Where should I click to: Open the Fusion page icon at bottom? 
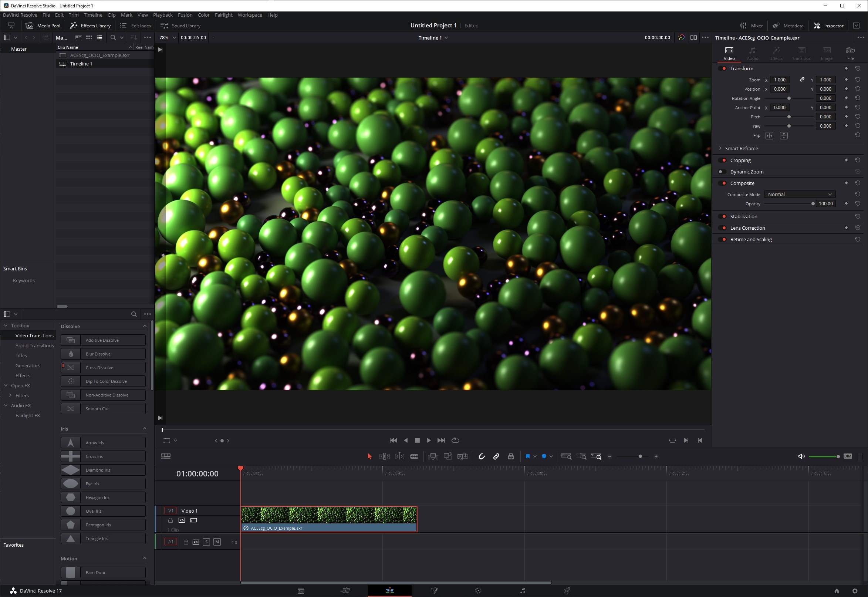tap(434, 591)
